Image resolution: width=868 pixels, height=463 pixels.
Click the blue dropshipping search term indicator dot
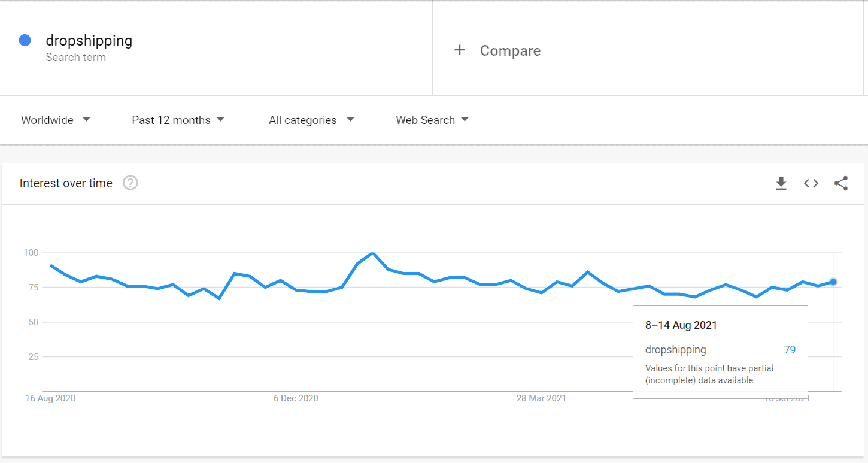[25, 40]
